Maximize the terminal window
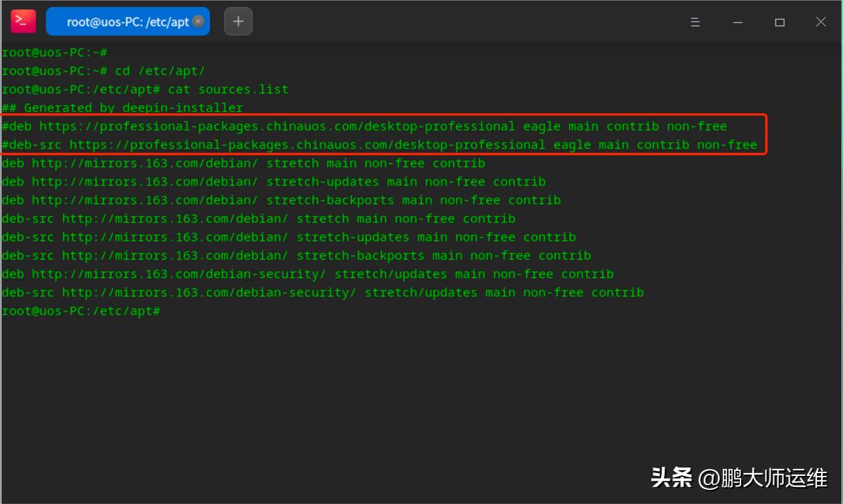The height and width of the screenshot is (504, 843). coord(780,22)
